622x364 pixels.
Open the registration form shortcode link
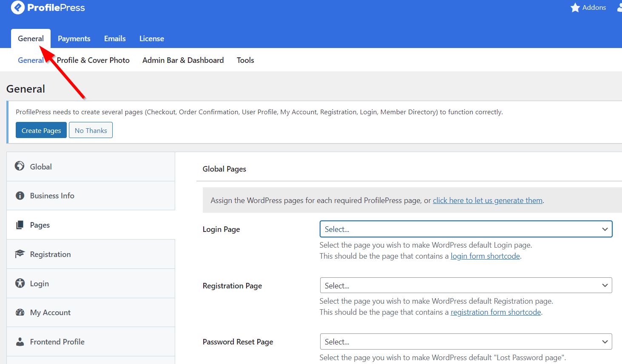[x=496, y=312]
